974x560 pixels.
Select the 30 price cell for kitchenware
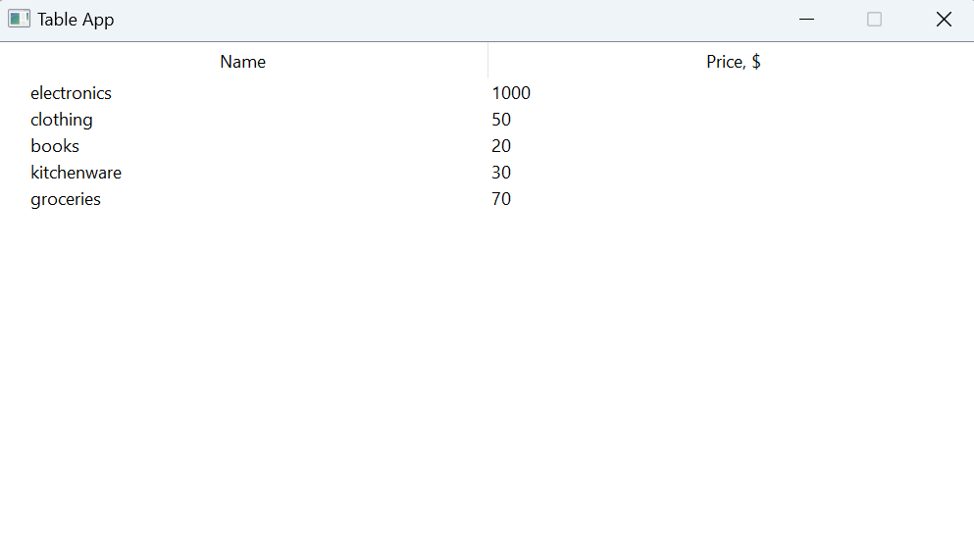point(501,173)
